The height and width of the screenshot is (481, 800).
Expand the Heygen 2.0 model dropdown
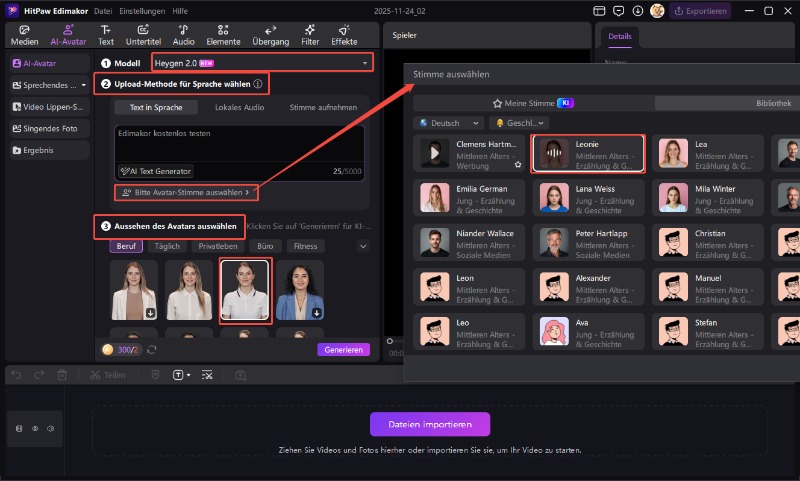click(x=365, y=63)
